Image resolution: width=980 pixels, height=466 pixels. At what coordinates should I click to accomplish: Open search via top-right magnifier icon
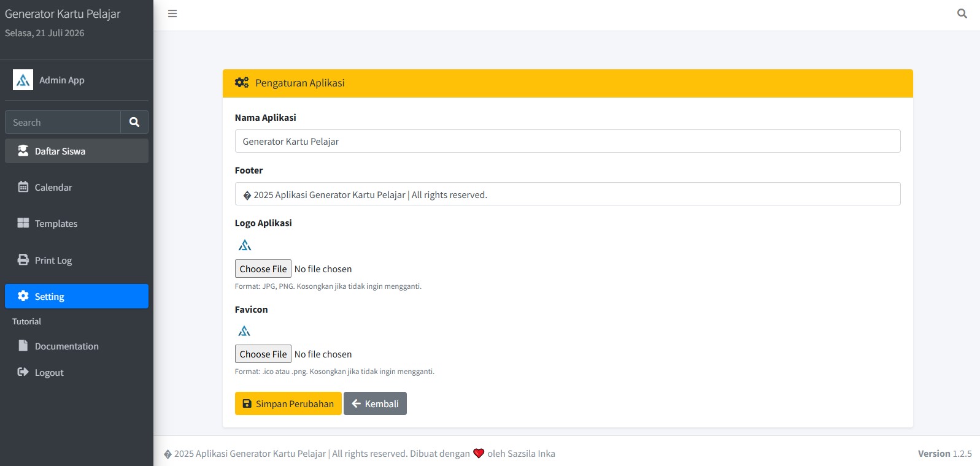pyautogui.click(x=962, y=13)
